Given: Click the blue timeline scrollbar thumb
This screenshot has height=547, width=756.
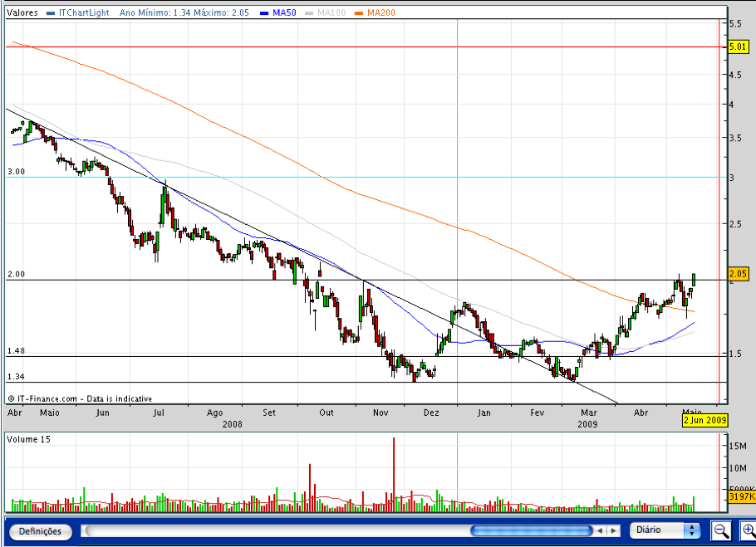Looking at the screenshot, I should point(531,530).
